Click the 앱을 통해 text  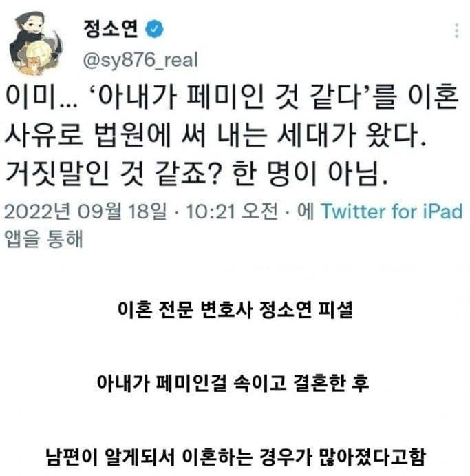[x=43, y=239]
